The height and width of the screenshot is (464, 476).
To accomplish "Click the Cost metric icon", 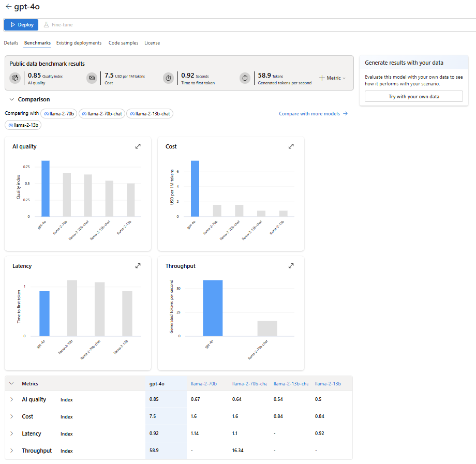I will click(x=92, y=78).
